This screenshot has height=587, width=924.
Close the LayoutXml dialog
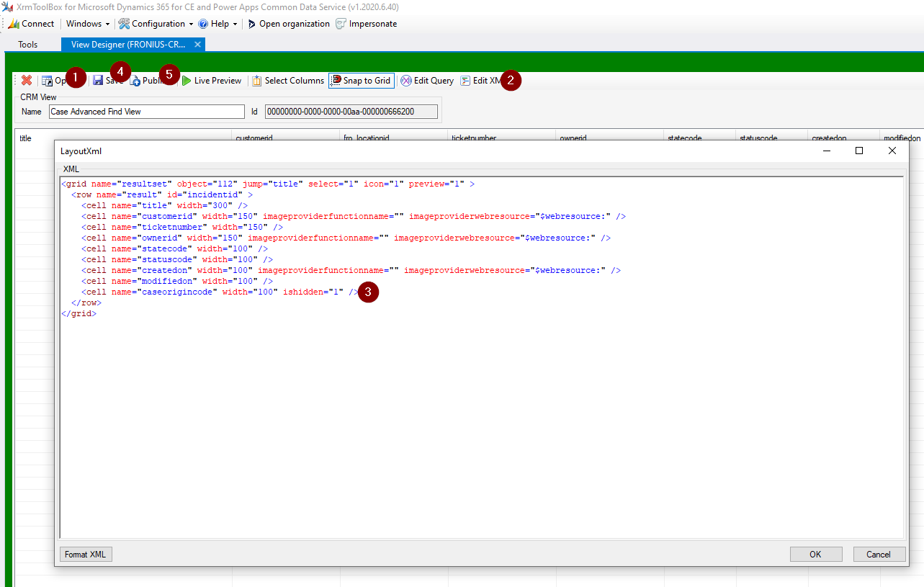click(x=892, y=151)
